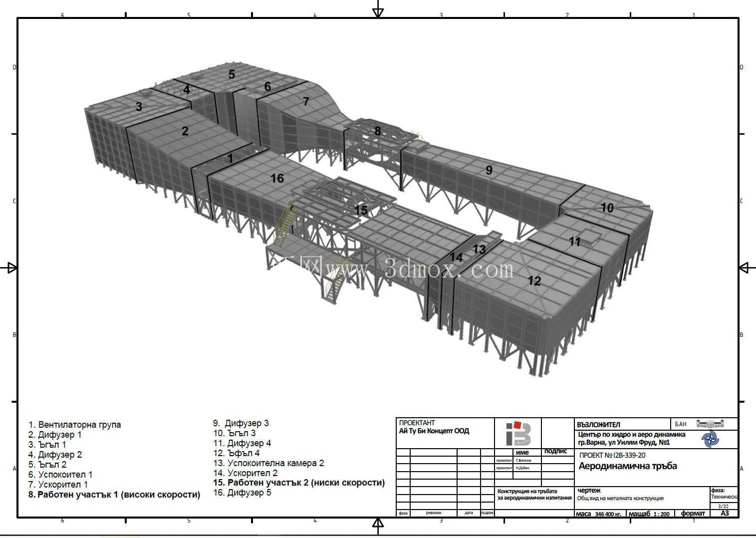Click section label 8 on the test section
Screen dimensions: 756x538
(378, 131)
